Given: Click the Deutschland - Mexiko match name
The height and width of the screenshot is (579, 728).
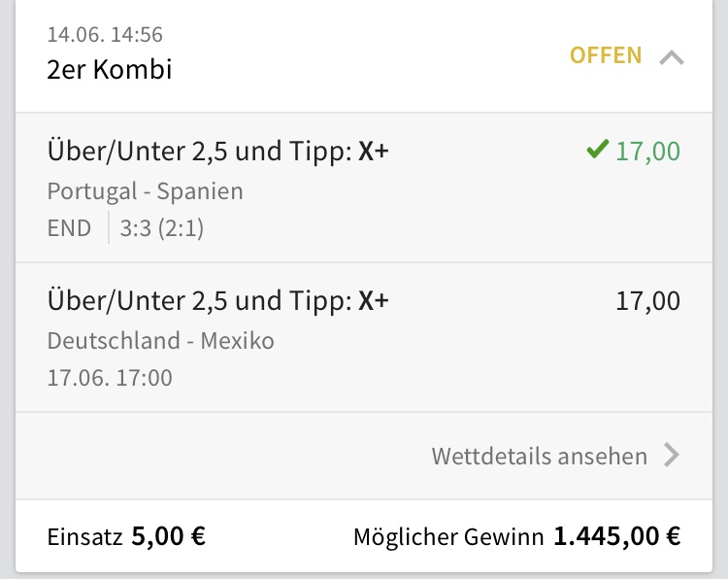Looking at the screenshot, I should click(x=160, y=341).
